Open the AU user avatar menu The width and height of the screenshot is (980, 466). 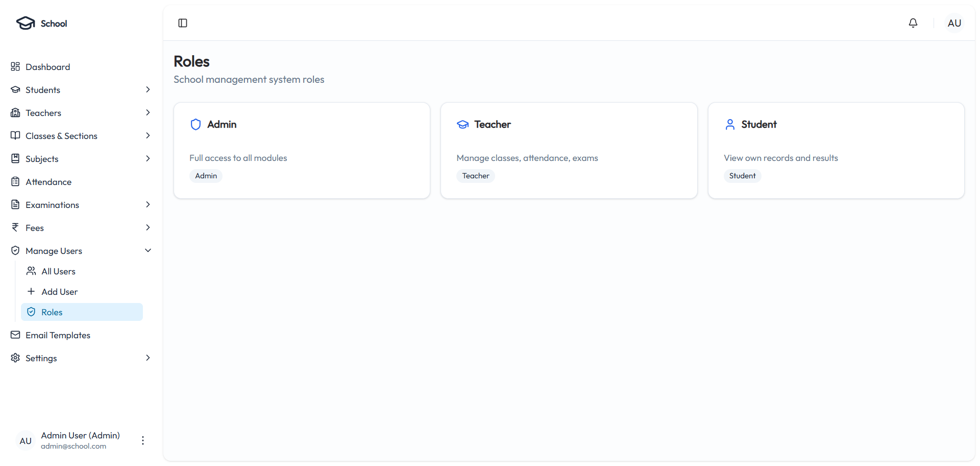point(954,23)
